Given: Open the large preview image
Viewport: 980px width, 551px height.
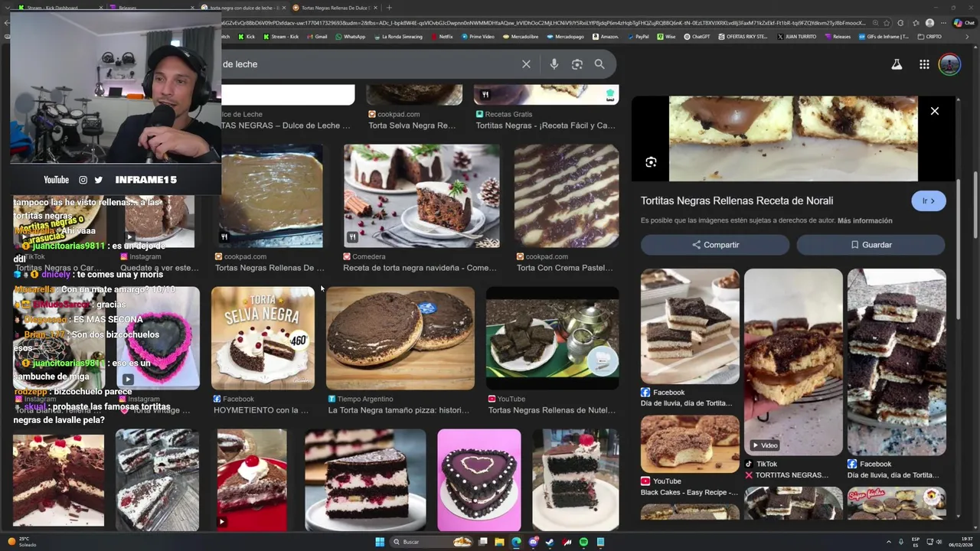Looking at the screenshot, I should (793, 139).
